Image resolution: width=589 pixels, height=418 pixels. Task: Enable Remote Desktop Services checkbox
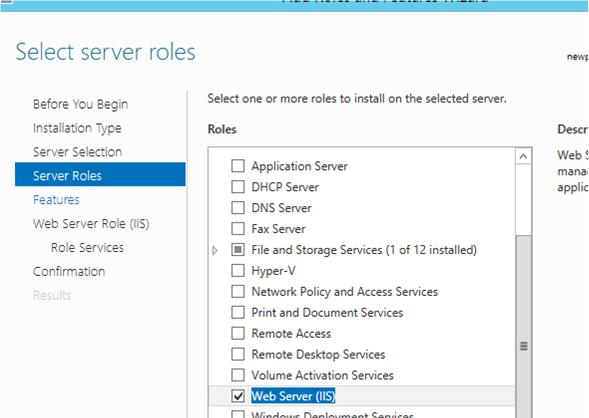click(238, 354)
